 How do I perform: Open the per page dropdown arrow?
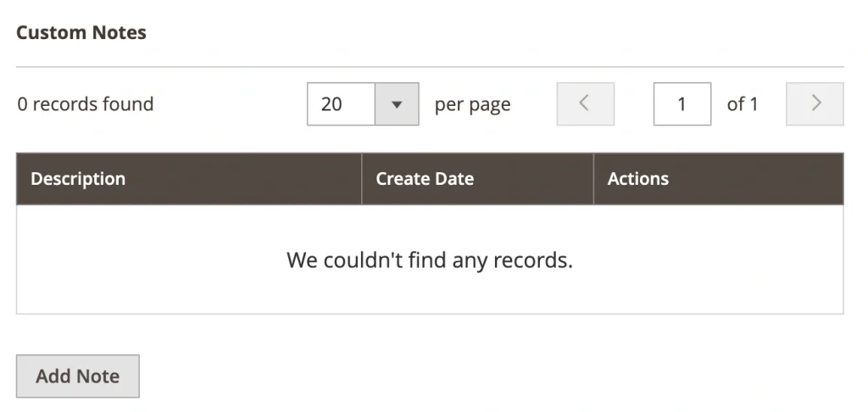[x=396, y=104]
